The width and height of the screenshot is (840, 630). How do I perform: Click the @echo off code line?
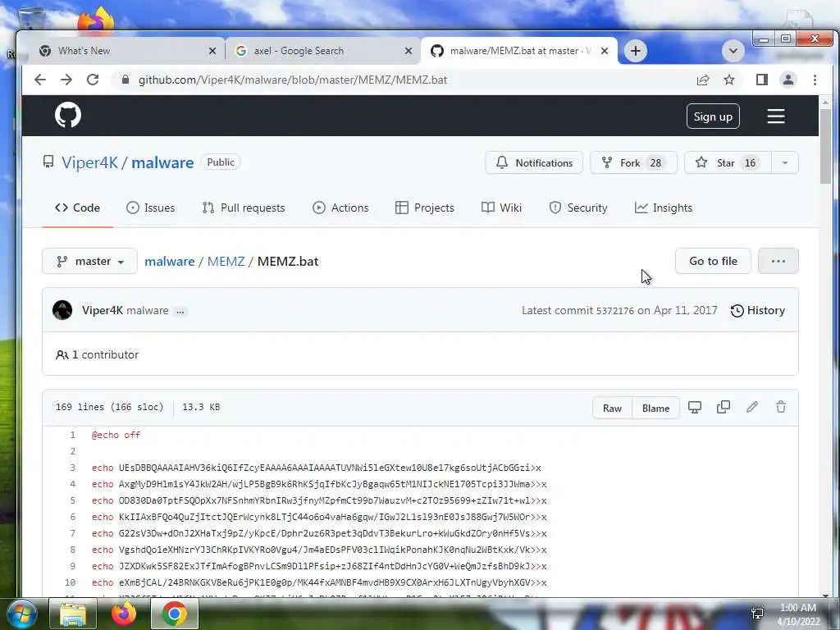click(116, 435)
